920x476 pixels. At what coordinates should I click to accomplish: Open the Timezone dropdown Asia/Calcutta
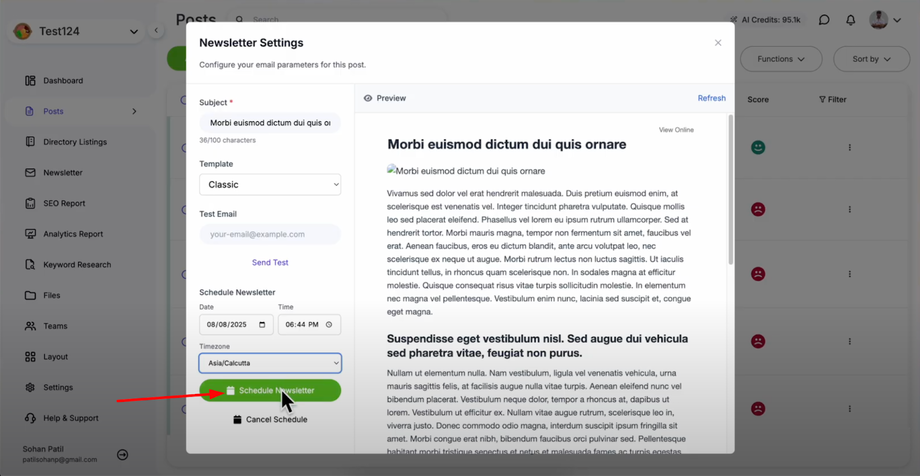tap(270, 364)
